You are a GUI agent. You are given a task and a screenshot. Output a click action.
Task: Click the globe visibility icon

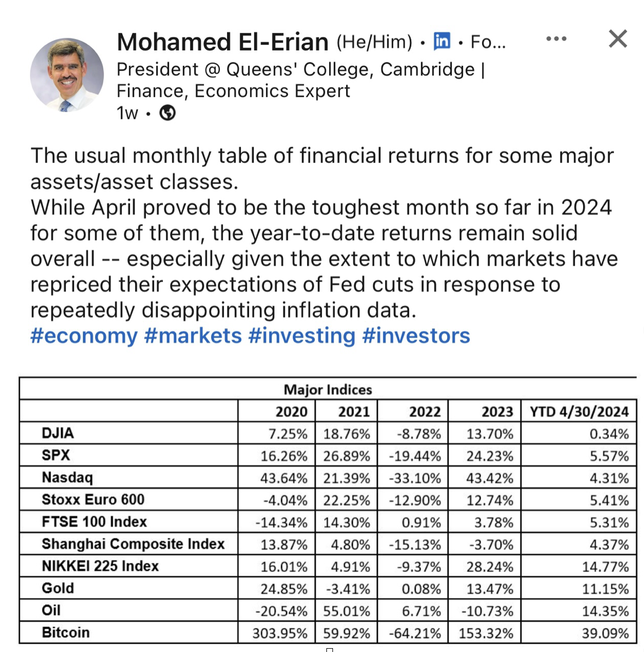(x=167, y=113)
